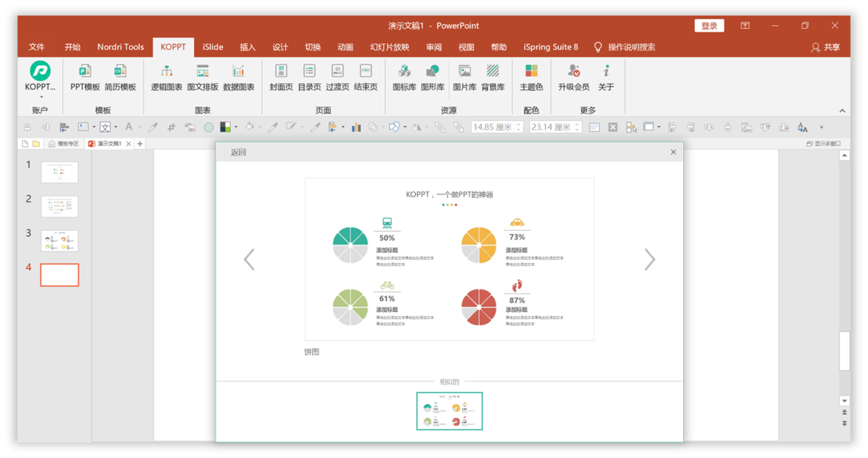Switch to the 切换 tab

tap(313, 47)
